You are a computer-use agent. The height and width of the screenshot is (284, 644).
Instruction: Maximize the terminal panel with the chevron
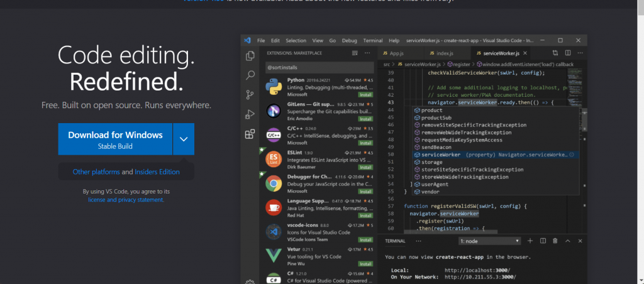coord(568,241)
